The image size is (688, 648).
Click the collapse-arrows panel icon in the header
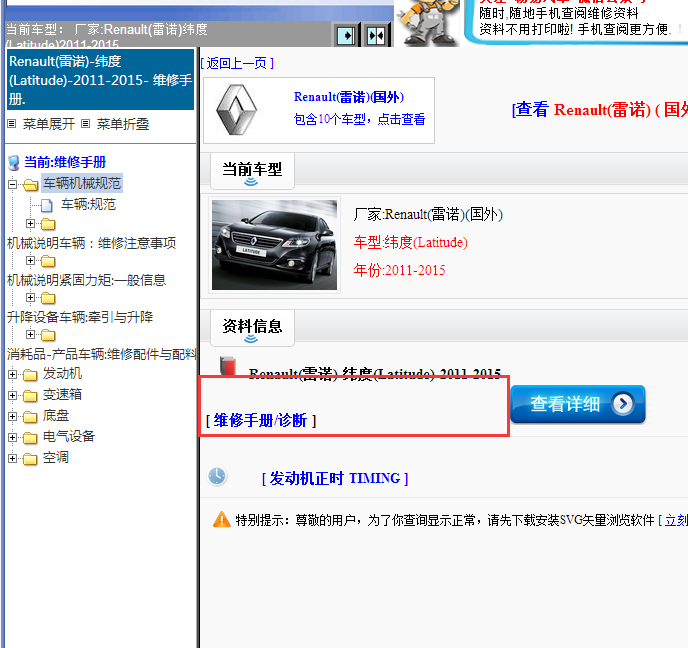pos(376,35)
